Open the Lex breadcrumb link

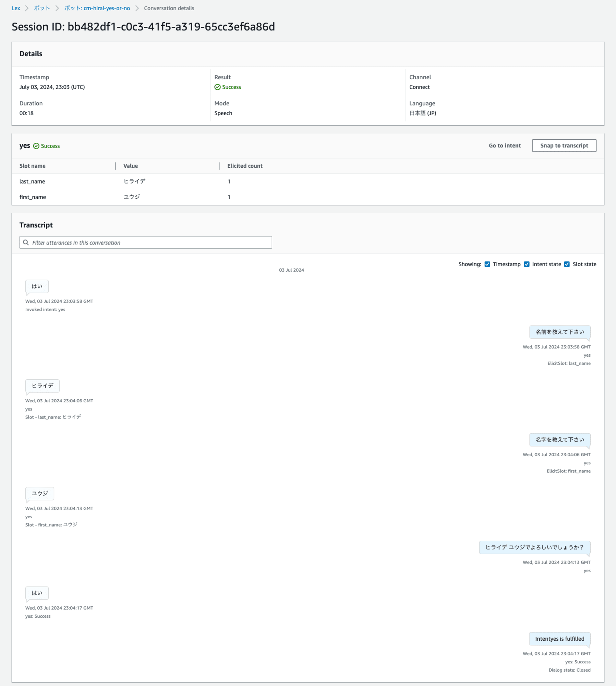pyautogui.click(x=16, y=8)
